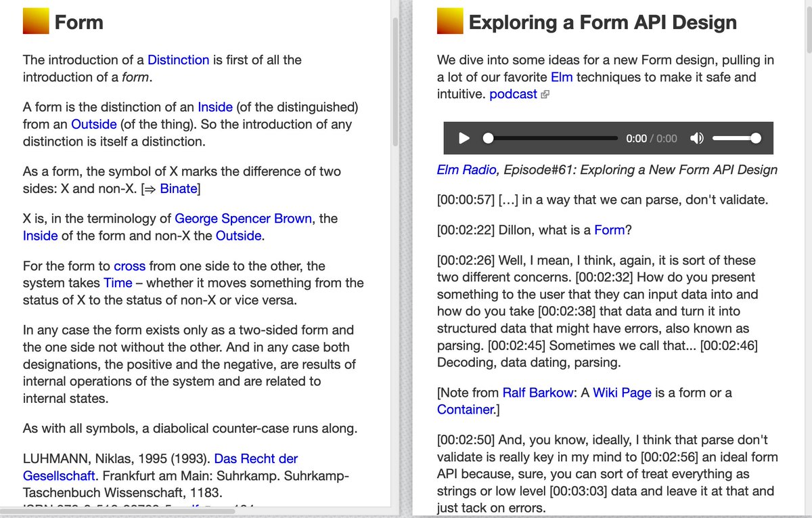Image resolution: width=812 pixels, height=518 pixels.
Task: Click the playback progress slider knob
Action: click(489, 137)
